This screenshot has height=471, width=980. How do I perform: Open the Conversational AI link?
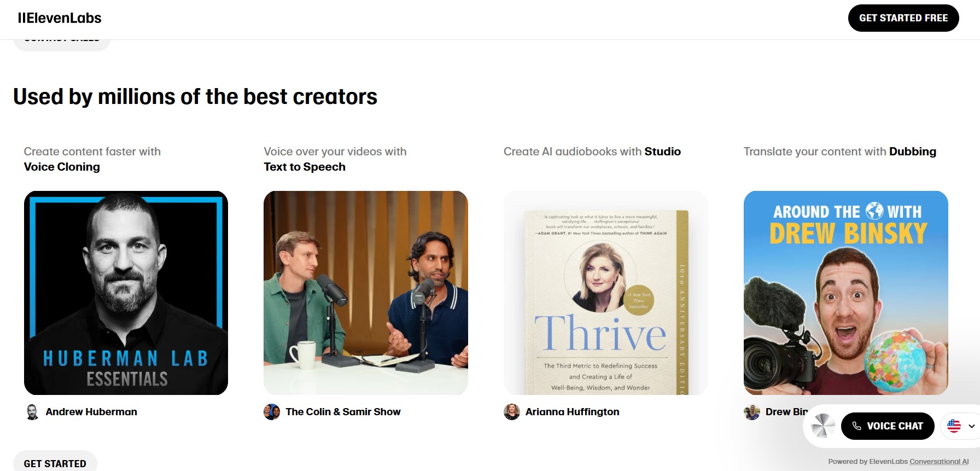coord(939,462)
